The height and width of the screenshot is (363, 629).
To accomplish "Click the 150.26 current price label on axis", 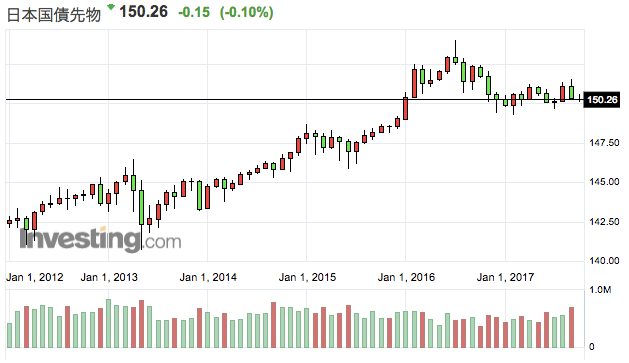I will coord(602,99).
